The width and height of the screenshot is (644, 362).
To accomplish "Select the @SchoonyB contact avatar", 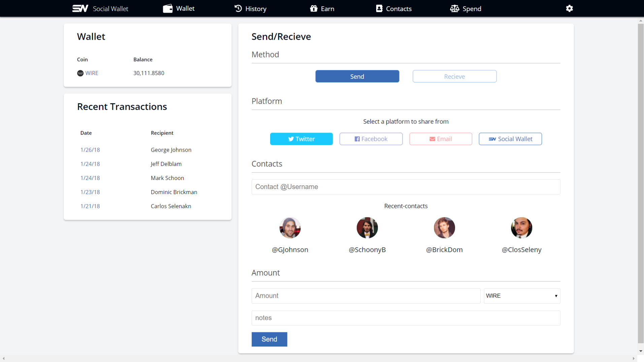I will [367, 228].
